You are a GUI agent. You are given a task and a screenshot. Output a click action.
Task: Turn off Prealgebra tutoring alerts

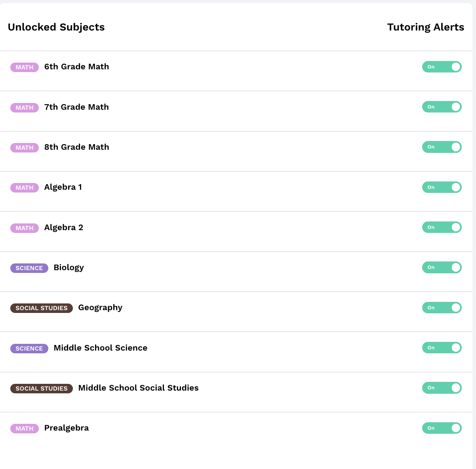442,428
